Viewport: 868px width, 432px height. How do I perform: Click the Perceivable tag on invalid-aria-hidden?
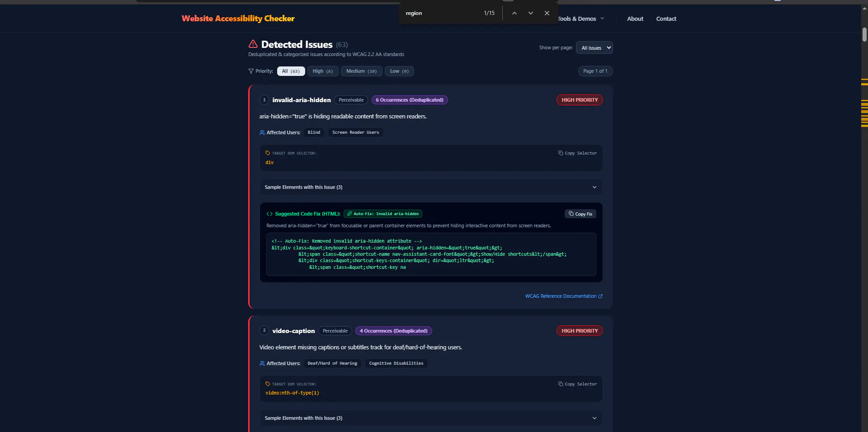[351, 100]
